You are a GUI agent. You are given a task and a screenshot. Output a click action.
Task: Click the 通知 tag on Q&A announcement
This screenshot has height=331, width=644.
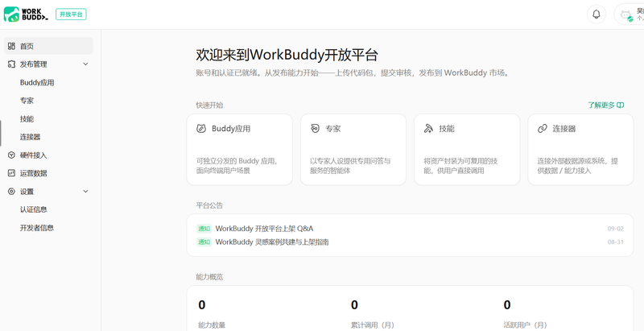[x=204, y=229]
